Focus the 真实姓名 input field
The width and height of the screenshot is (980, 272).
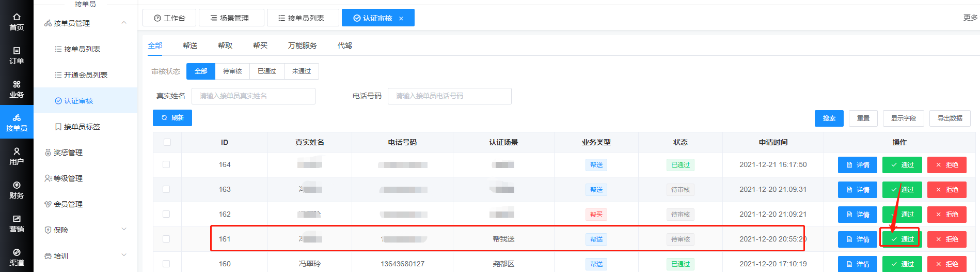[x=254, y=96]
